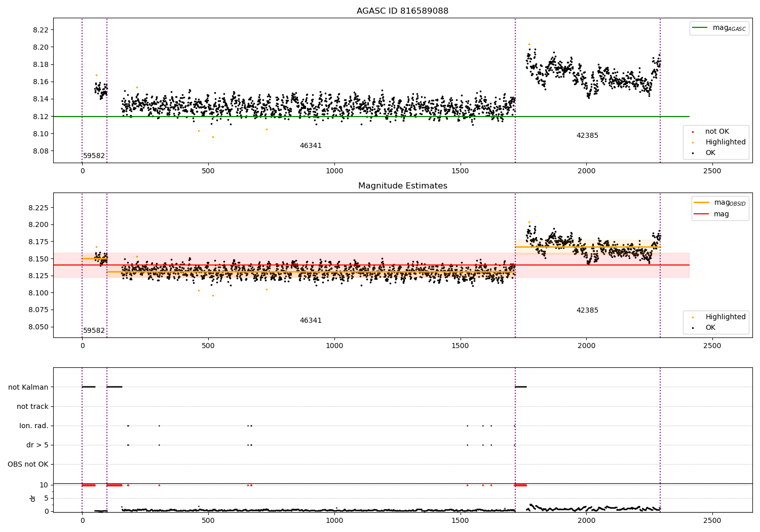Click 'Highlighted' legend entry in Magnitude Estimates plot
Image resolution: width=760 pixels, height=532 pixels.
coord(719,317)
